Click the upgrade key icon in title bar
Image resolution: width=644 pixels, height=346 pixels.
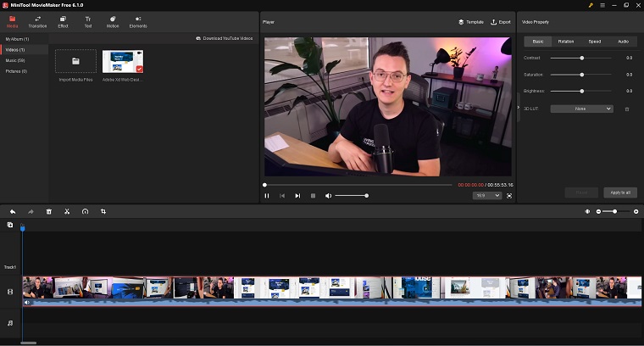point(591,5)
